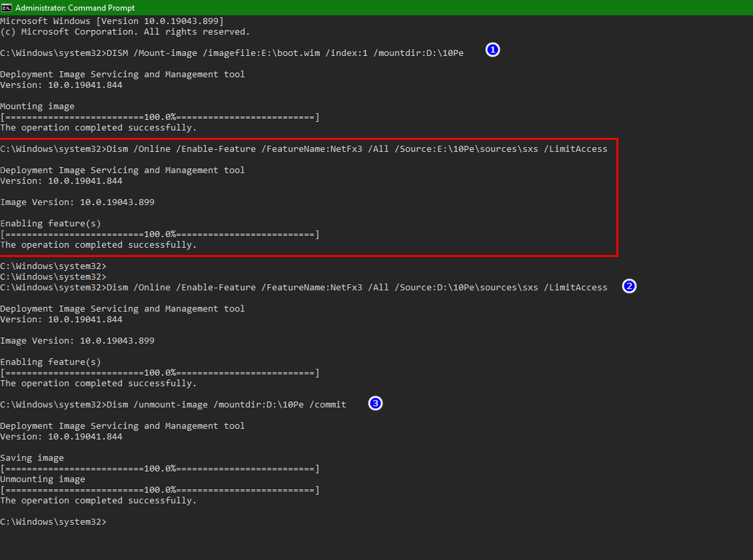Click the 'Saving image' status line
The image size is (753, 560).
[32, 458]
